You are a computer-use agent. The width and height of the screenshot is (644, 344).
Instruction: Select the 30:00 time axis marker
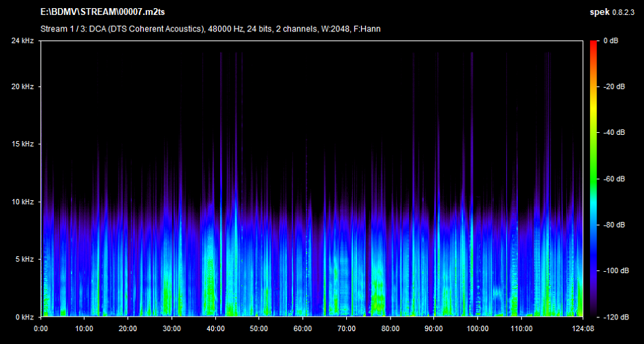click(x=172, y=328)
